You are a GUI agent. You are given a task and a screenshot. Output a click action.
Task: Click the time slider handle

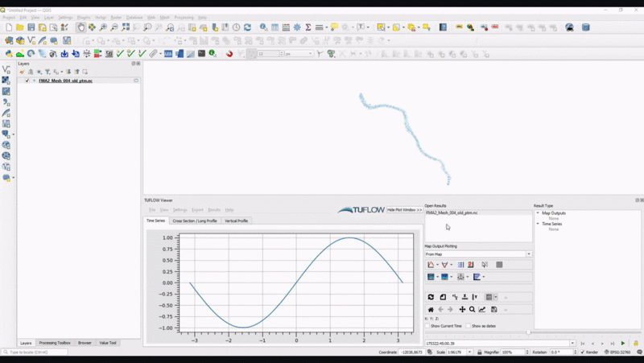tap(528, 332)
